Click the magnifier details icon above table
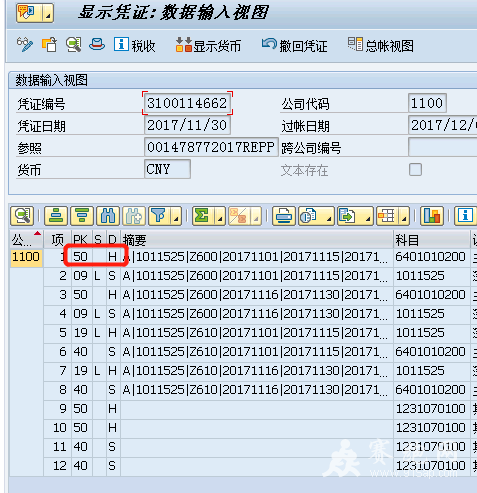 [x=22, y=216]
